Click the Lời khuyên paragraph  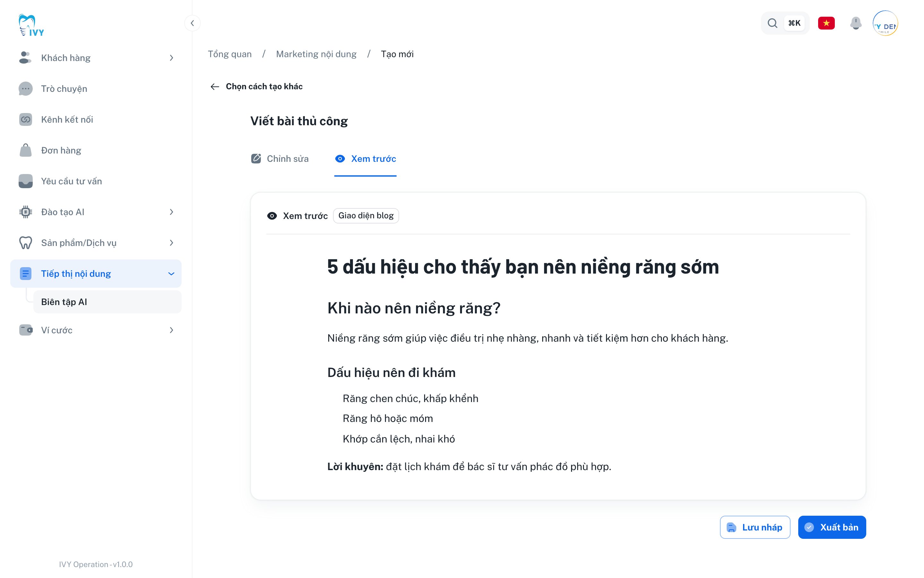[x=469, y=467]
